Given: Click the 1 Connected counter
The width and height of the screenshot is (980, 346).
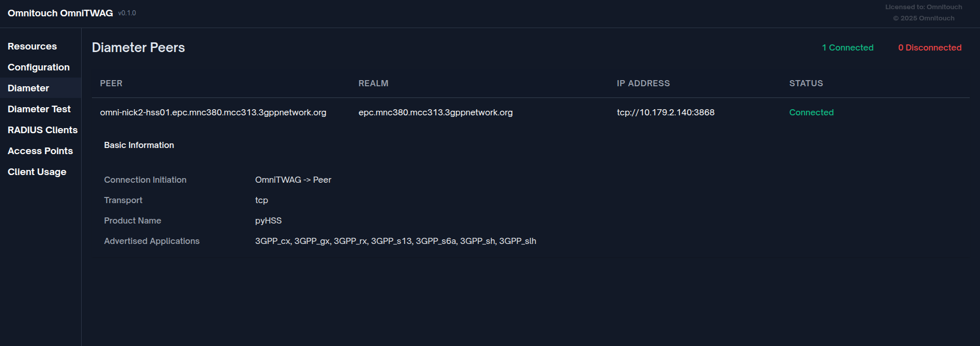Looking at the screenshot, I should pos(847,47).
